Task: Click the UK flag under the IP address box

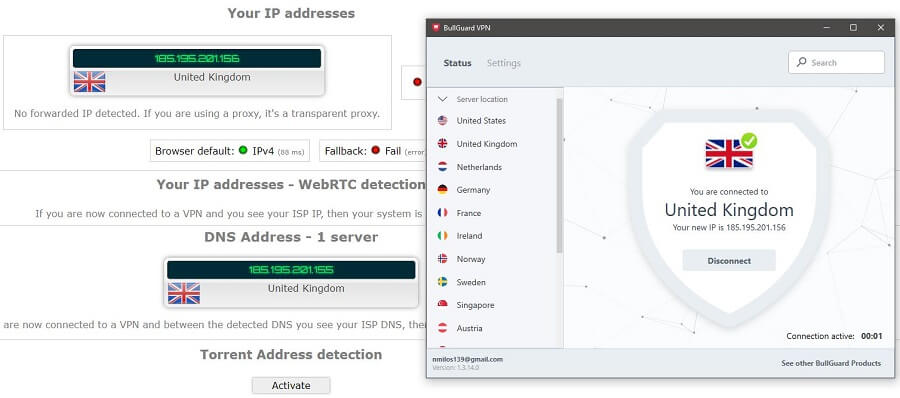Action: (x=90, y=82)
